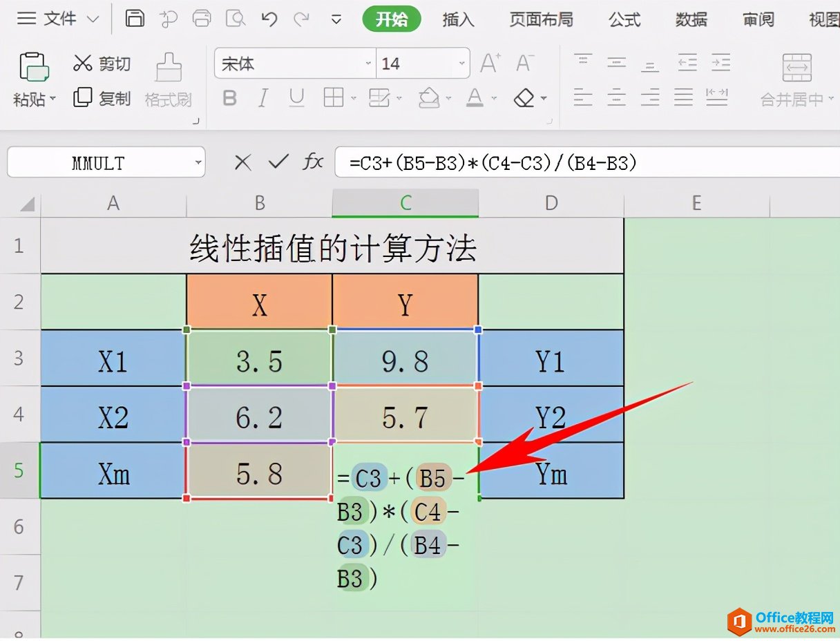This screenshot has width=840, height=641.
Task: Cancel formula entry with the X
Action: coord(242,162)
